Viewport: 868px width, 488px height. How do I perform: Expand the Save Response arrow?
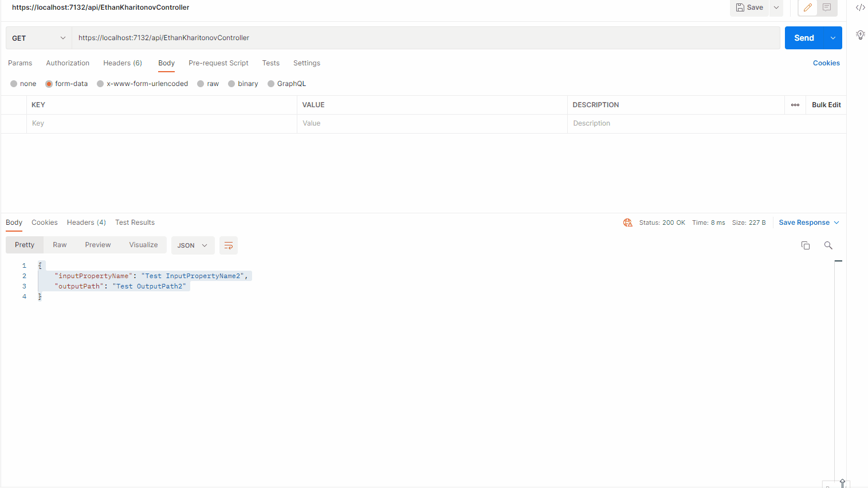tap(836, 222)
